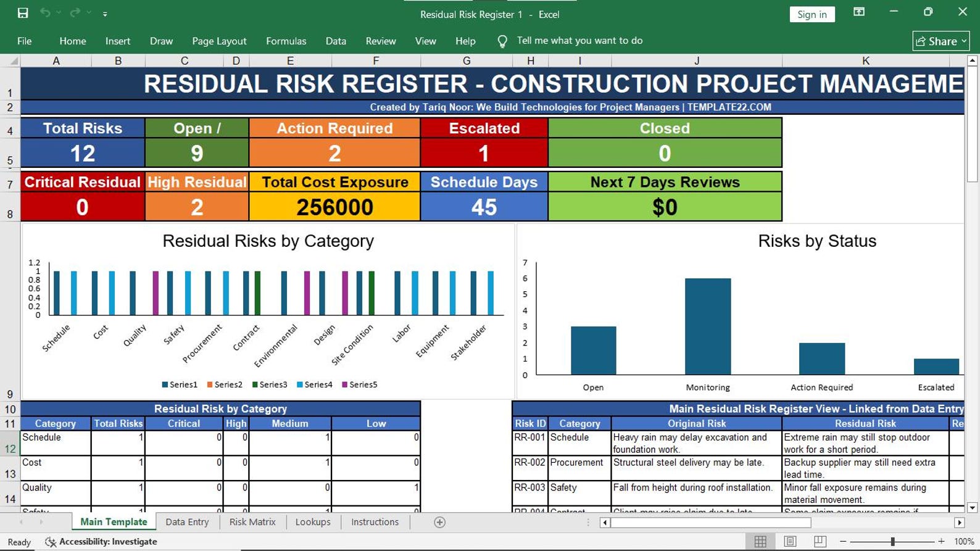Switch to the Instructions sheet tab

coord(375,522)
